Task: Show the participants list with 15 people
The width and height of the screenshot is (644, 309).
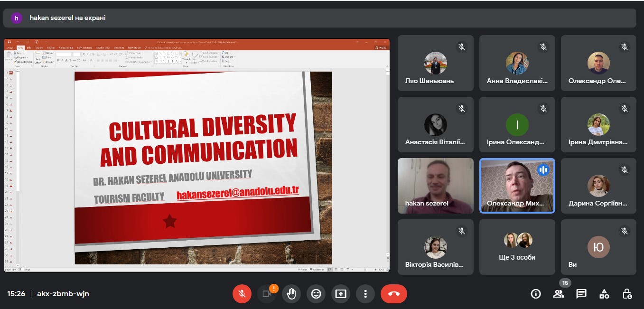Action: tap(559, 294)
